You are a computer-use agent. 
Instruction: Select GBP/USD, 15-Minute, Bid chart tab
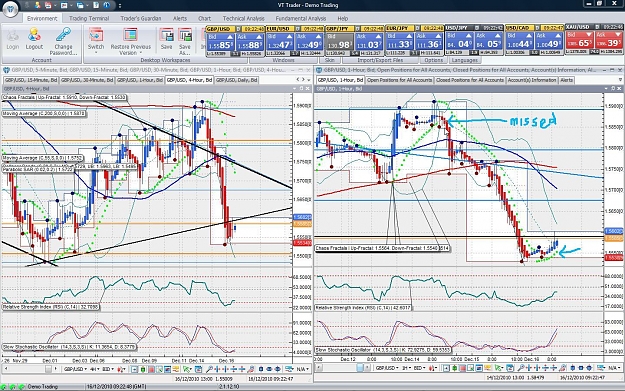[31, 80]
